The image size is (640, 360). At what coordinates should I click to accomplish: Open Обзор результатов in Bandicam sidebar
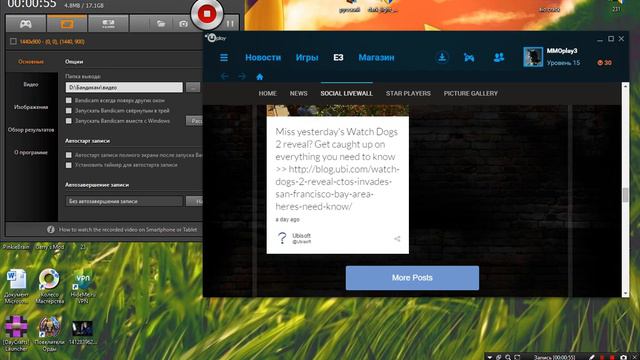pyautogui.click(x=31, y=130)
